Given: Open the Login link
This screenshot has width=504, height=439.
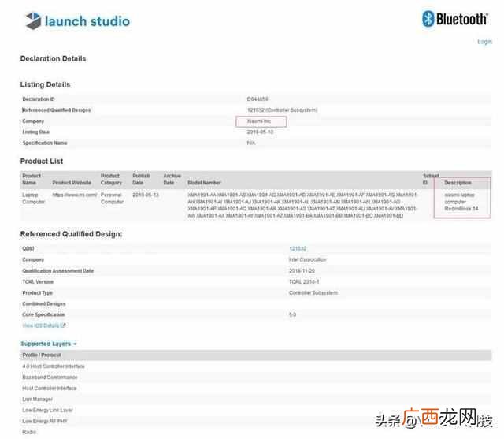Looking at the screenshot, I should [x=484, y=42].
